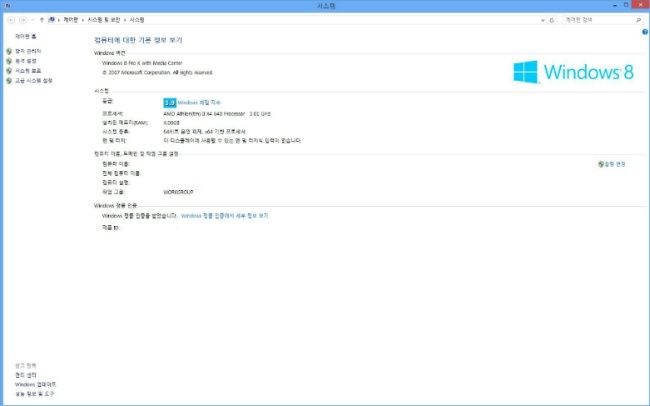650x406 pixels.
Task: Expand the chevron after 시스템 및 보안 breadcrumb
Action: point(125,20)
